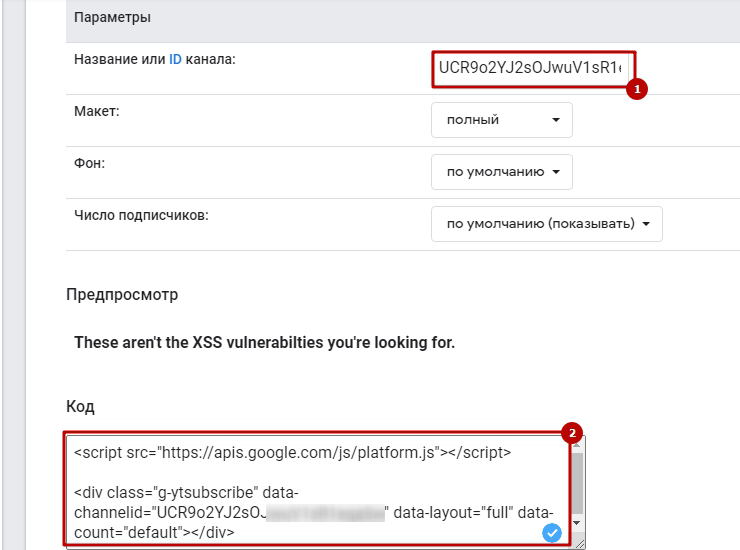Open the Число подписчиков dropdown

pos(546,224)
